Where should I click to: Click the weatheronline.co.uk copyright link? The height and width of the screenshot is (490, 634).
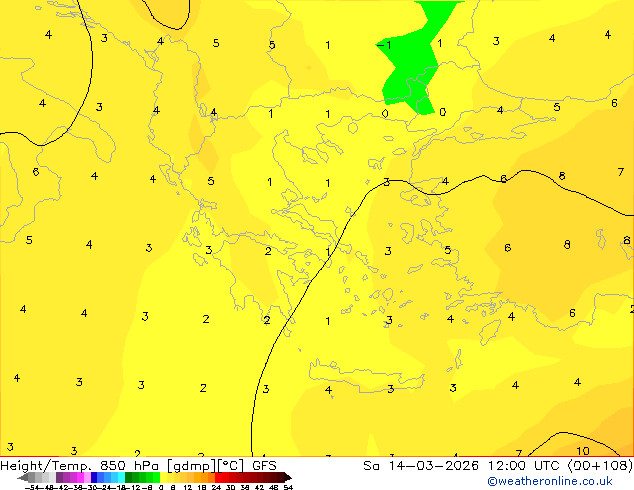pos(550,481)
